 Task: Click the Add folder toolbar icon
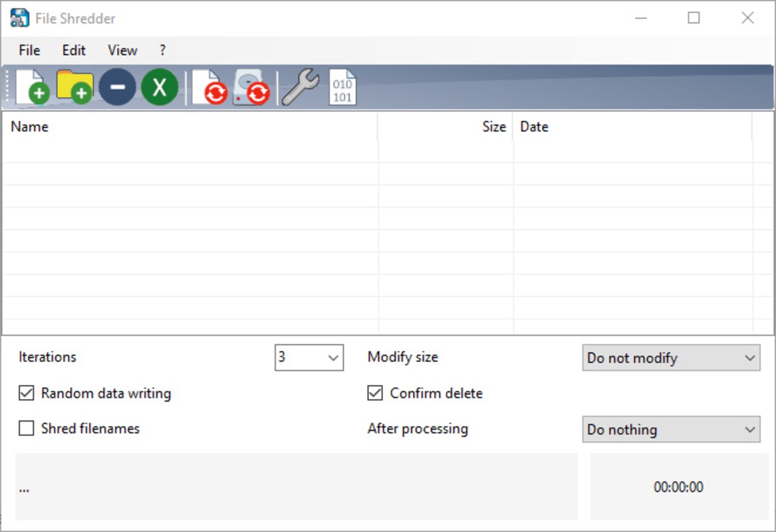tap(74, 87)
